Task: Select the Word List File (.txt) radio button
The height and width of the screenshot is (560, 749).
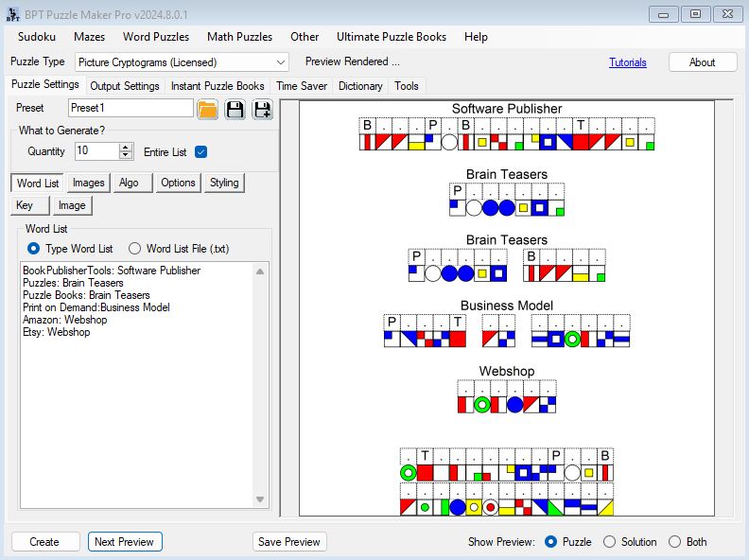Action: pos(135,249)
